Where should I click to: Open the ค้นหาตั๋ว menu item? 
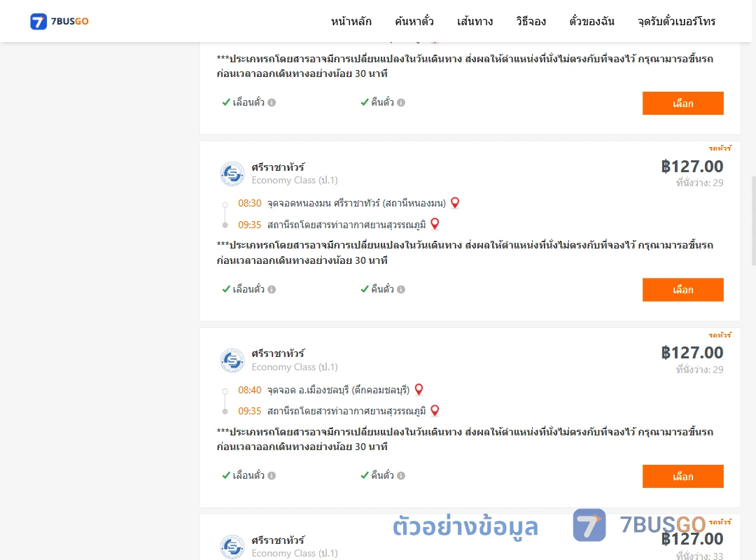pyautogui.click(x=414, y=21)
